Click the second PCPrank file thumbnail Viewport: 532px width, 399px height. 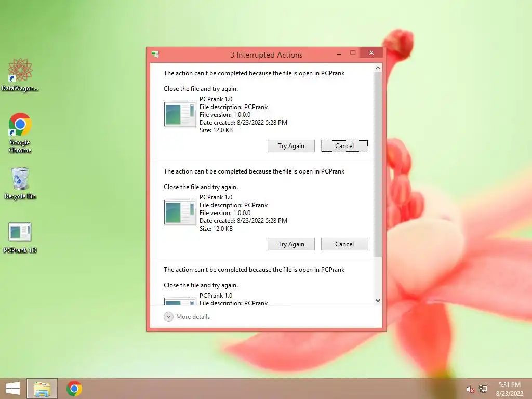pyautogui.click(x=180, y=212)
